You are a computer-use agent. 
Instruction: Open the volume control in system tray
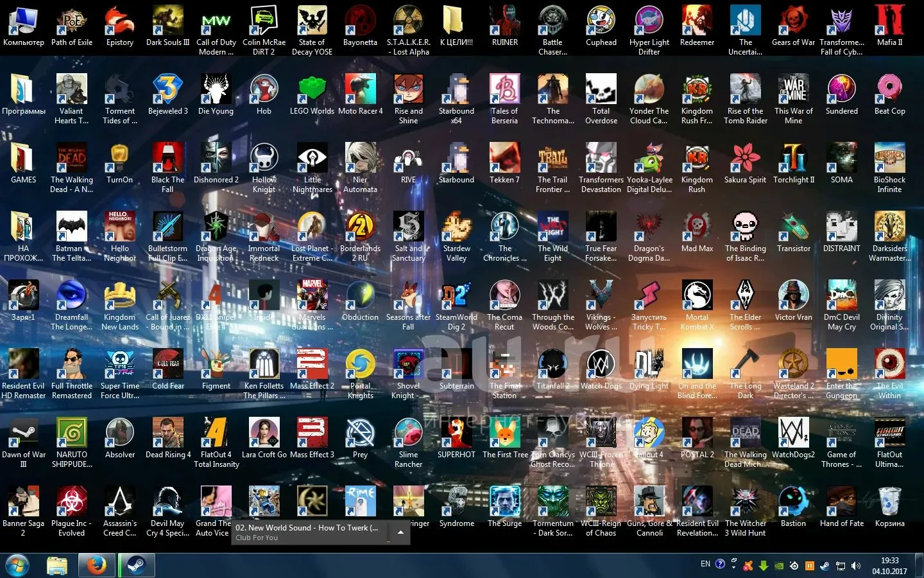tap(855, 566)
